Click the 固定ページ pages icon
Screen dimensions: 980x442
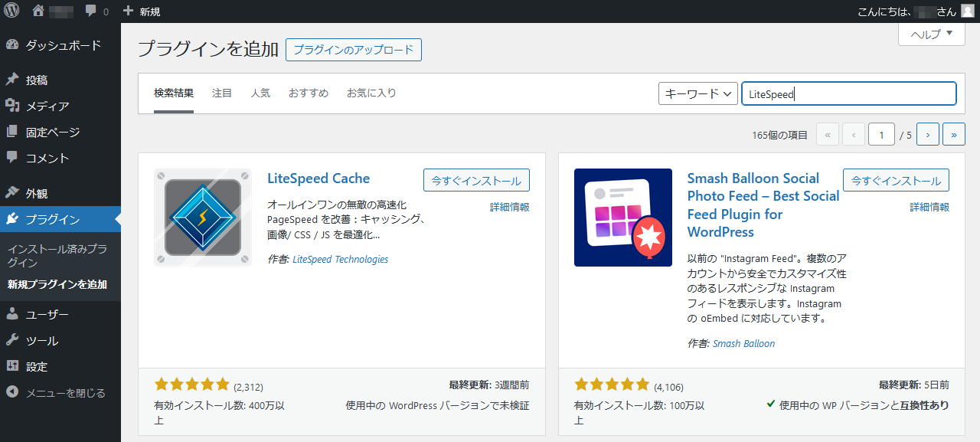[11, 132]
